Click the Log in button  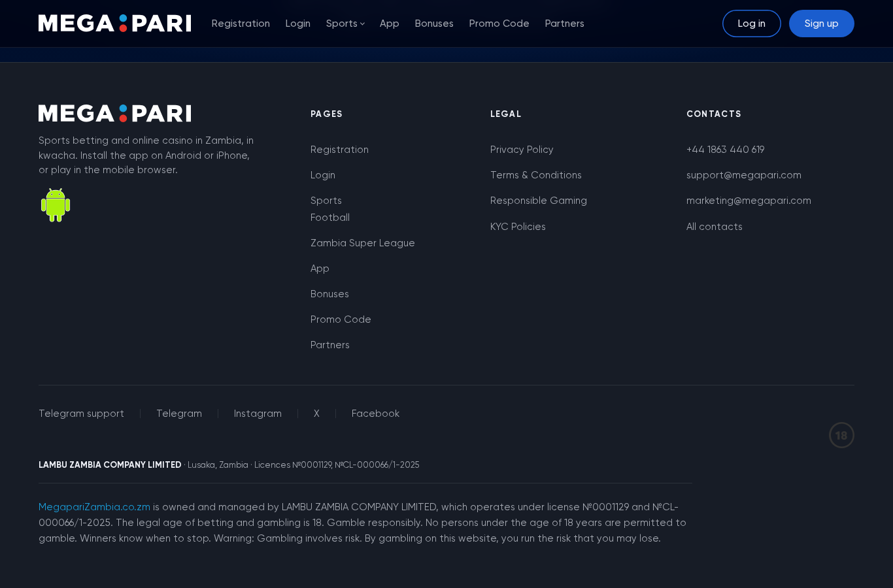click(752, 24)
